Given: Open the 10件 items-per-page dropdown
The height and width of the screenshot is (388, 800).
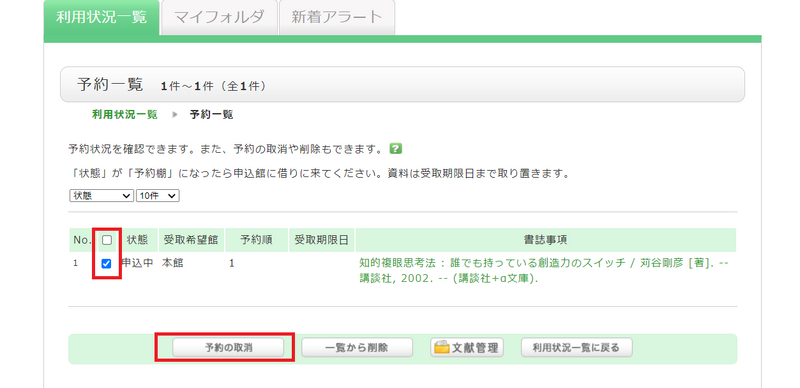Looking at the screenshot, I should (158, 196).
